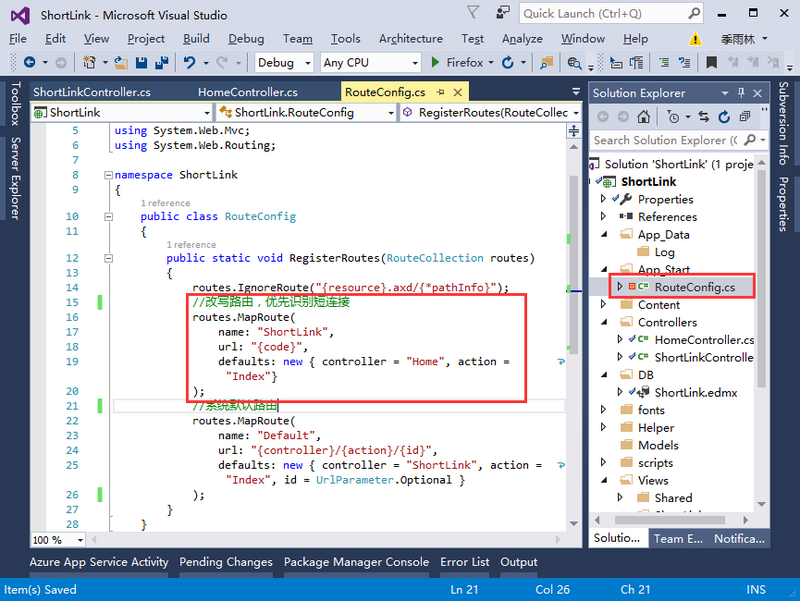Image resolution: width=800 pixels, height=601 pixels.
Task: Open the Package Manager Console tab
Action: tap(356, 562)
